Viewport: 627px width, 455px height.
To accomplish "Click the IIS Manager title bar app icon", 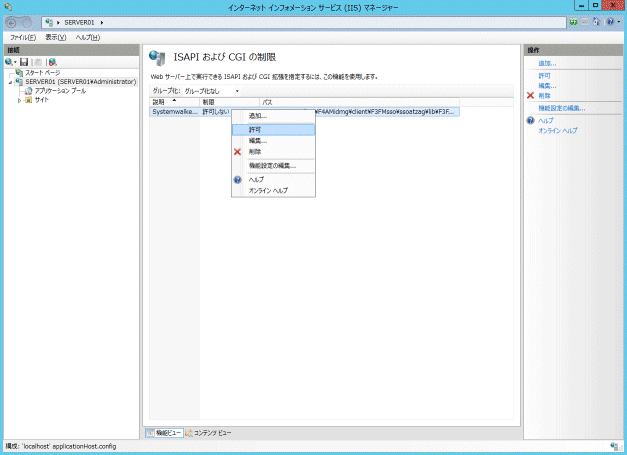I will coord(8,7).
